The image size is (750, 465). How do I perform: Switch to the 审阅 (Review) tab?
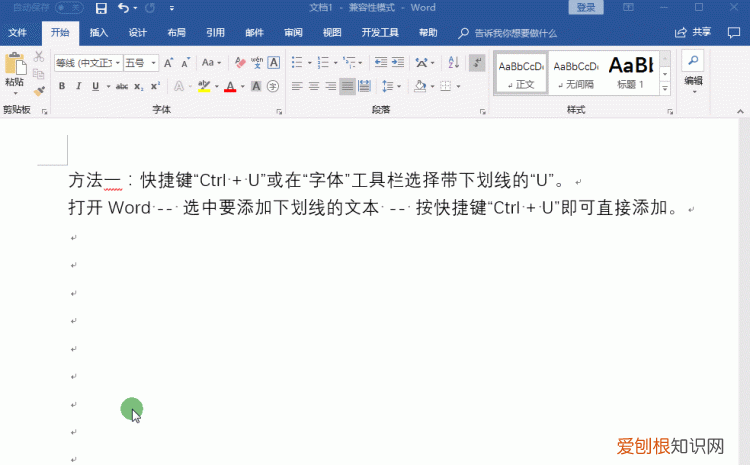[x=293, y=33]
